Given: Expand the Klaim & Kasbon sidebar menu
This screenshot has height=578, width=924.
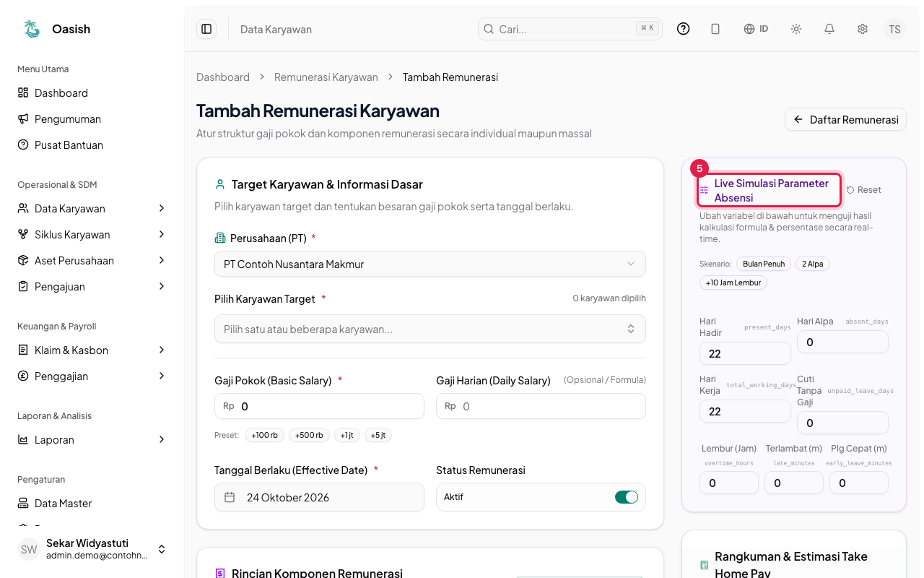Looking at the screenshot, I should coord(92,350).
